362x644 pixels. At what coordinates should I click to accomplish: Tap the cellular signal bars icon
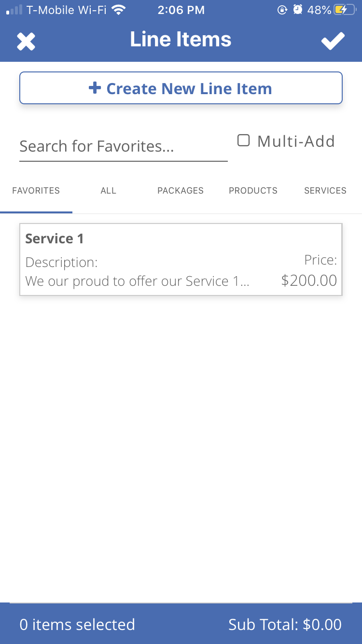[14, 10]
